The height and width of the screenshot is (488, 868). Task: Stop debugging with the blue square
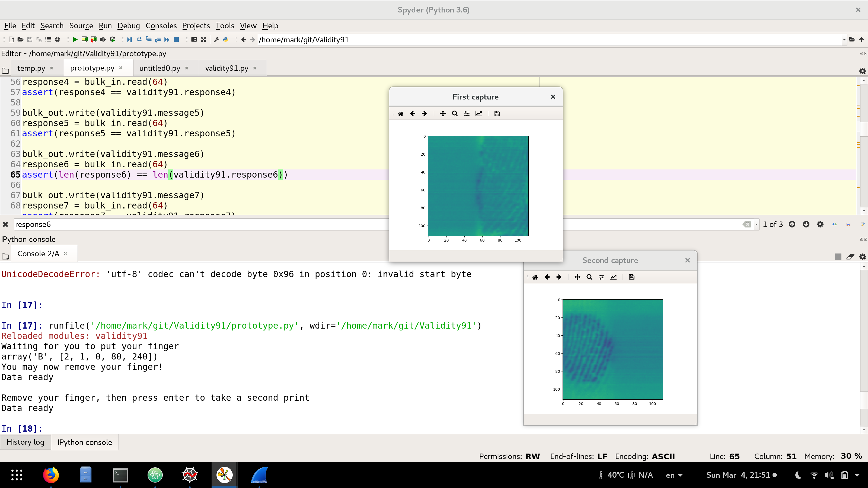coord(176,40)
